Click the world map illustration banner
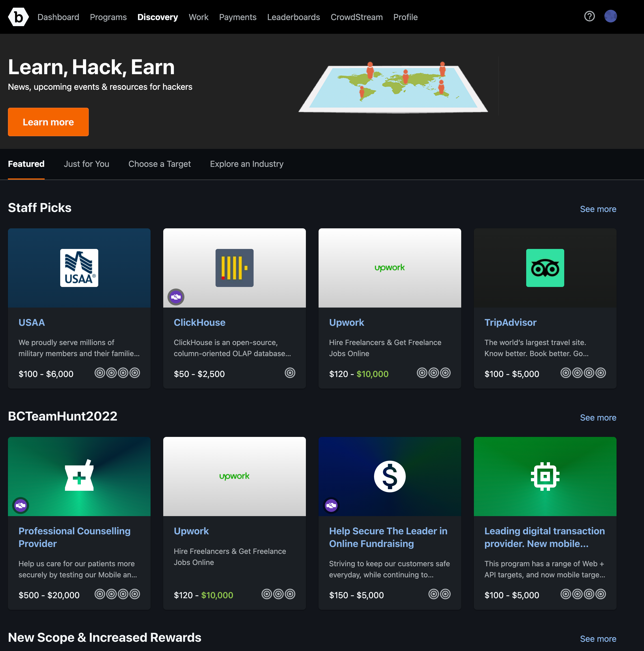 coord(393,88)
